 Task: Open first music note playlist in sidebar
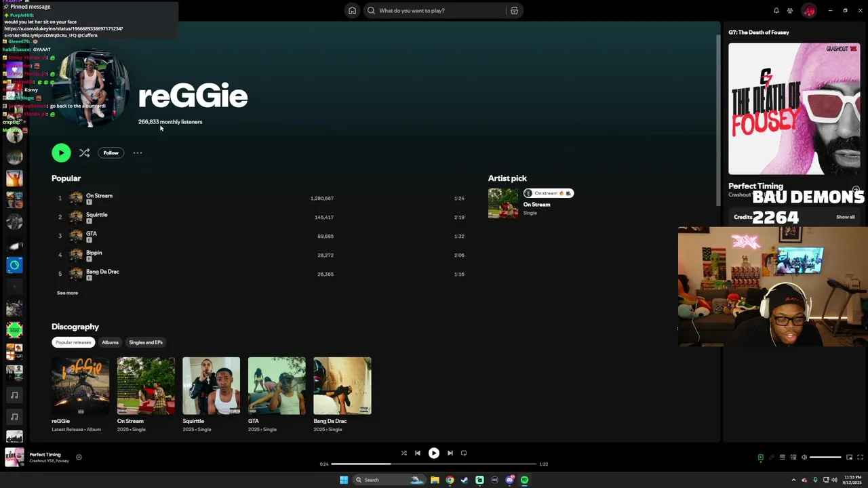[14, 395]
